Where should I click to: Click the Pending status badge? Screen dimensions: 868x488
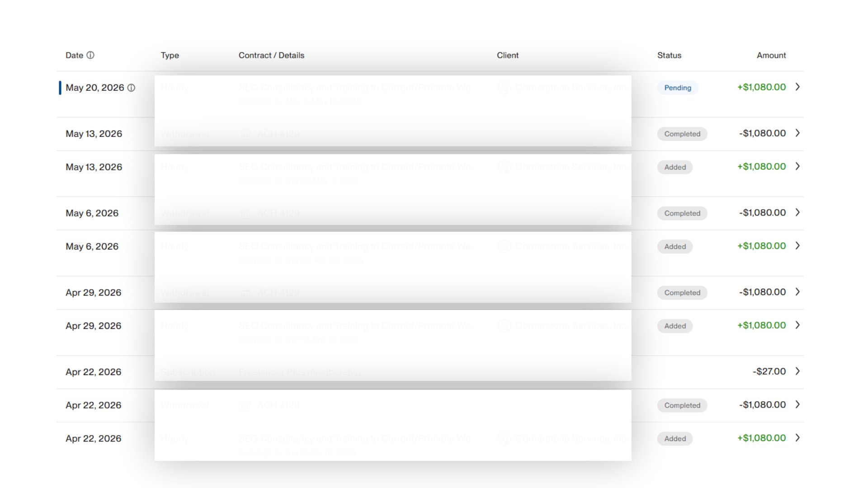678,88
